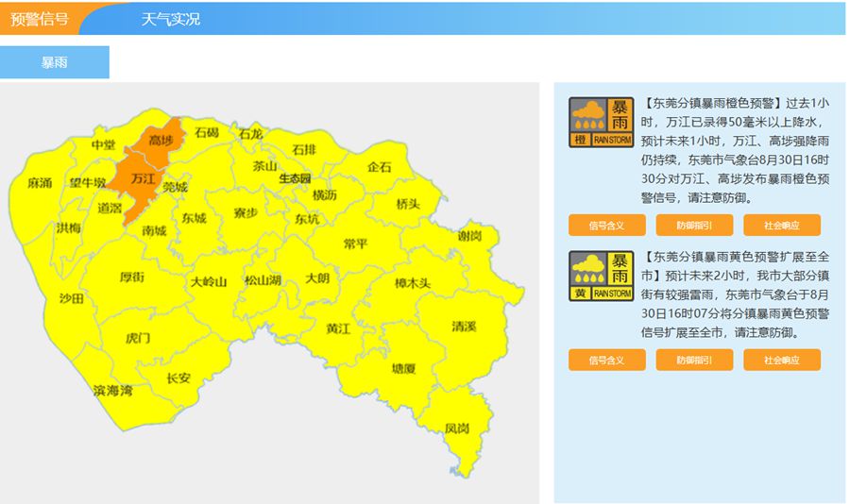Select the 暴雨 category button
This screenshot has height=504, width=850.
pos(54,62)
